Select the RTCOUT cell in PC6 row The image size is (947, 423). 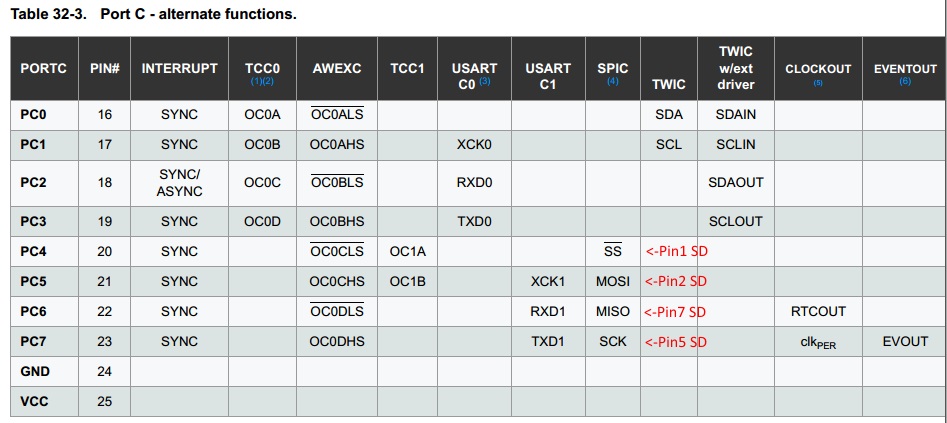click(818, 312)
